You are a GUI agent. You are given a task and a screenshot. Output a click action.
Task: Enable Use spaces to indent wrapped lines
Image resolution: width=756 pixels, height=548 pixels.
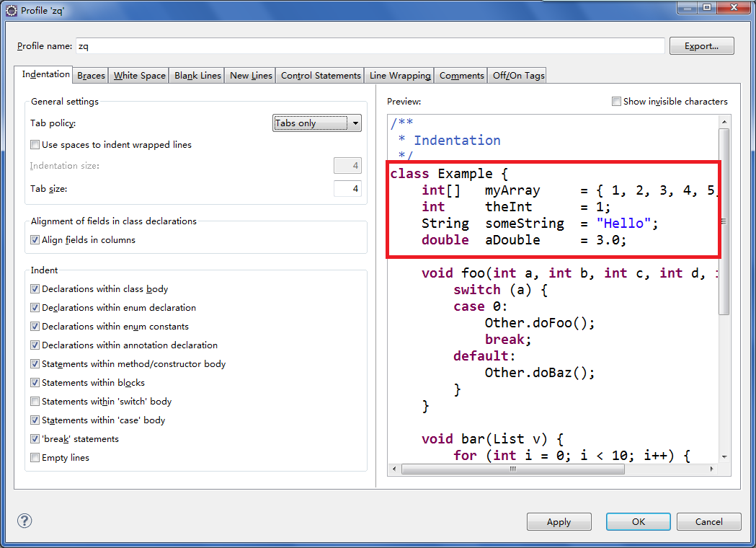(35, 145)
